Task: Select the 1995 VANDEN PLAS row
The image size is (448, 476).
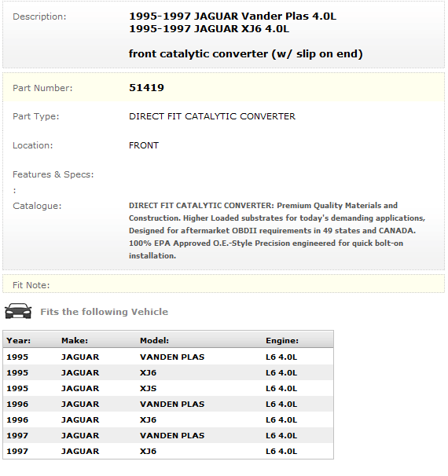Action: [168, 357]
